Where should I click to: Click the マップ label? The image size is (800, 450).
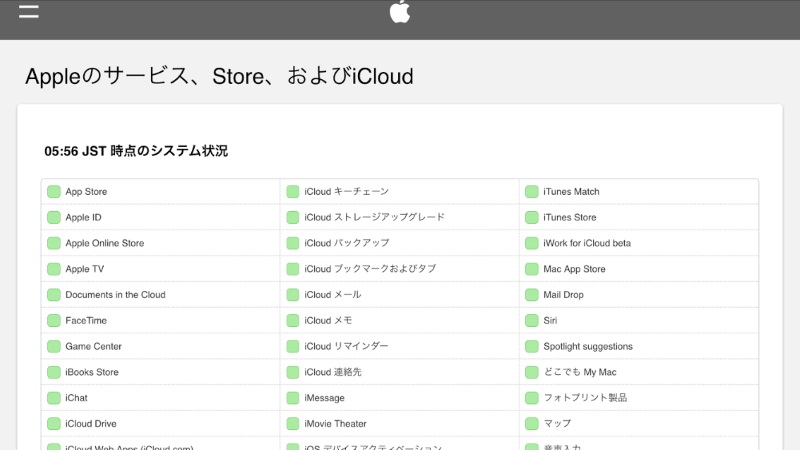(557, 423)
